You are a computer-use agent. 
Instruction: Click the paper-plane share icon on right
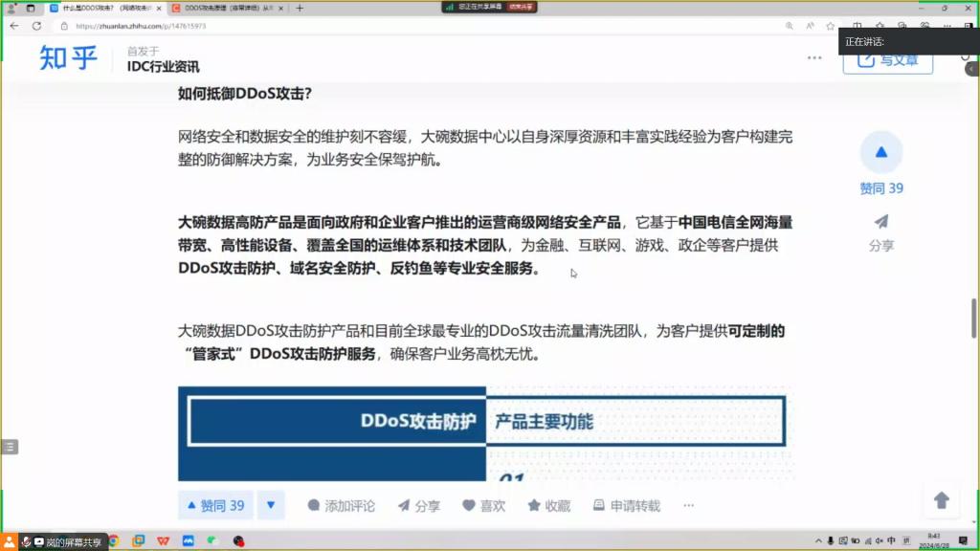pyautogui.click(x=881, y=222)
